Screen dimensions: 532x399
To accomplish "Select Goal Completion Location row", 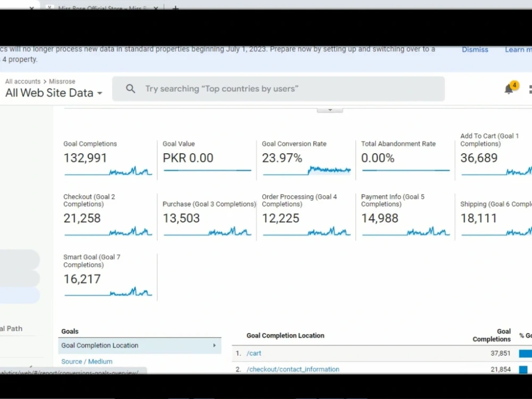I will [x=139, y=345].
